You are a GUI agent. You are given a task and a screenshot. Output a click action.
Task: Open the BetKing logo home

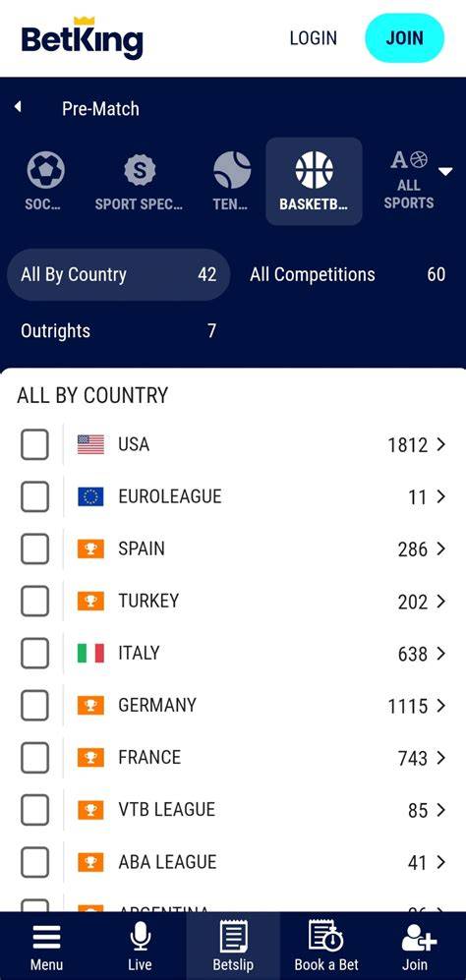tap(83, 37)
